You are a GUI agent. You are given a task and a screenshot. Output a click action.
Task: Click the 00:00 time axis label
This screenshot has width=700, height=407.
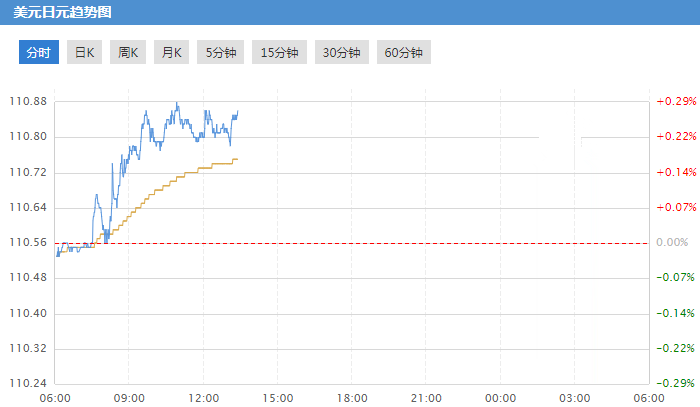(500, 398)
